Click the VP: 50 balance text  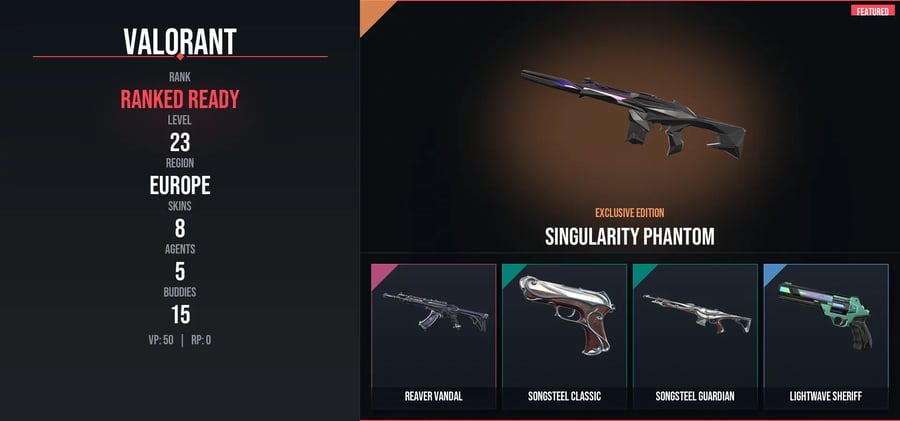(x=161, y=340)
